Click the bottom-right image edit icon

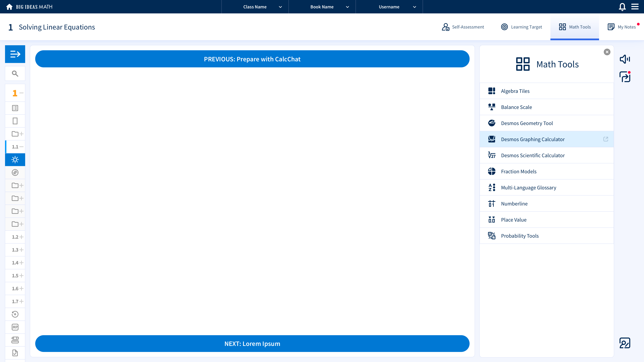625,343
